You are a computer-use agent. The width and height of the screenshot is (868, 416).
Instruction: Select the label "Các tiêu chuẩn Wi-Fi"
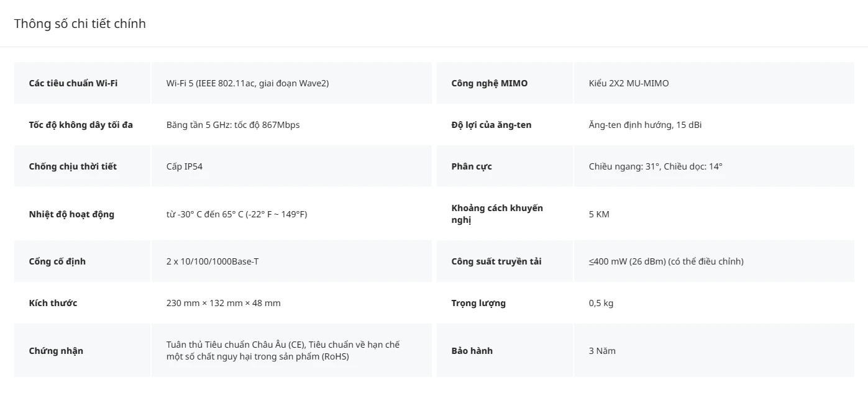pyautogui.click(x=73, y=83)
